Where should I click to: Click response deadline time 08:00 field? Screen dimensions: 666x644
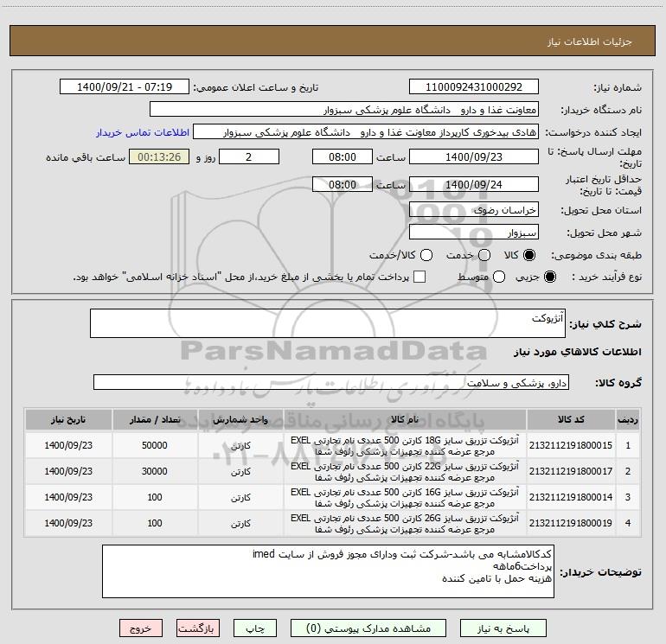(343, 156)
